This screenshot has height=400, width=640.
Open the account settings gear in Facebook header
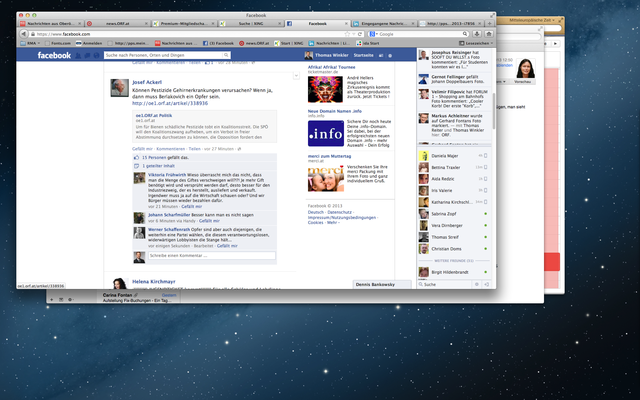tap(390, 56)
